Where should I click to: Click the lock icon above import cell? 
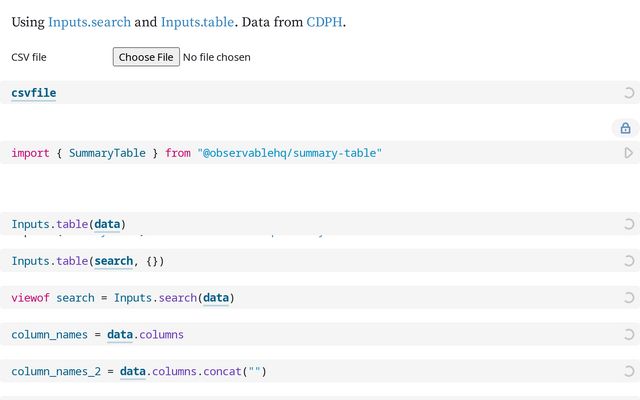coord(625,128)
